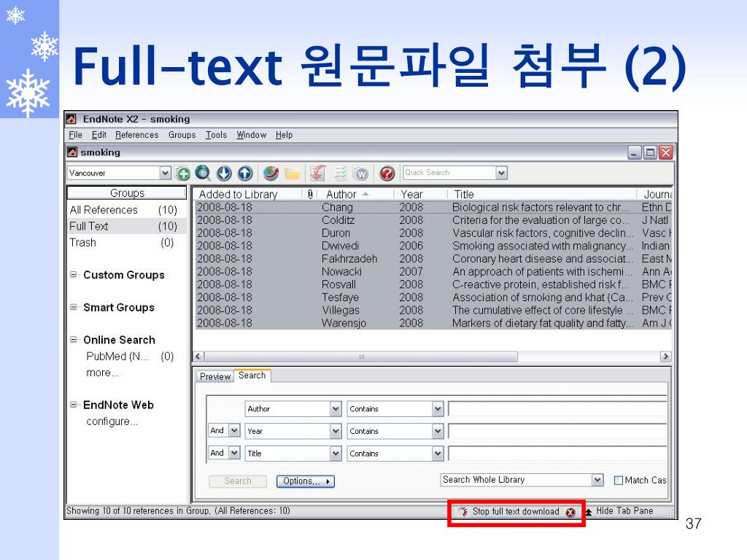Switch to the Preview tab
Screen dimensions: 747x560
point(215,376)
